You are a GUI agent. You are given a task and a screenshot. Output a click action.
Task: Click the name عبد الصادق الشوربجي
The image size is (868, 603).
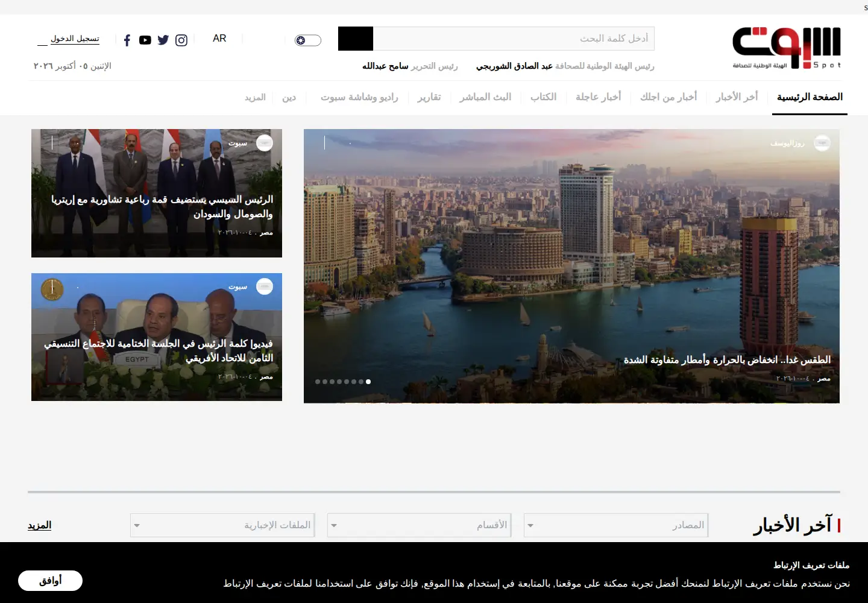pos(514,66)
